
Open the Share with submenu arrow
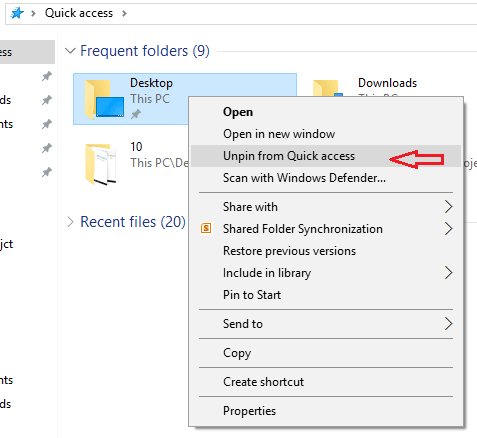449,207
